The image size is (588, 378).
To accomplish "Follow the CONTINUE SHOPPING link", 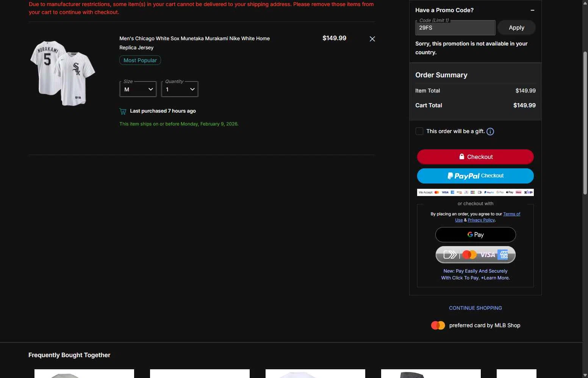I will point(475,308).
